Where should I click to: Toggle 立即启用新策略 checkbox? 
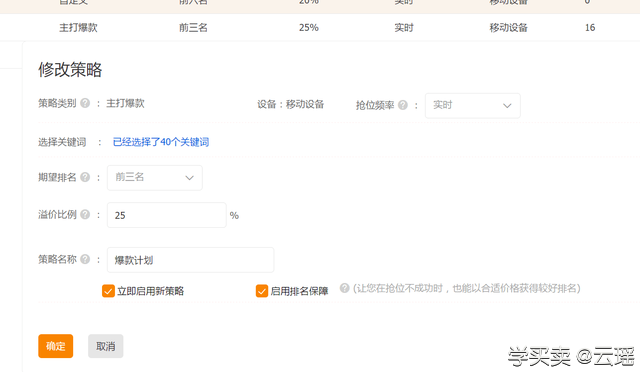coord(108,291)
